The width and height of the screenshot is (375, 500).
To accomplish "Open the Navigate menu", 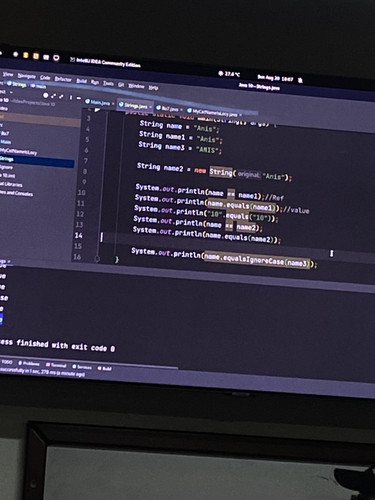I will coord(26,76).
